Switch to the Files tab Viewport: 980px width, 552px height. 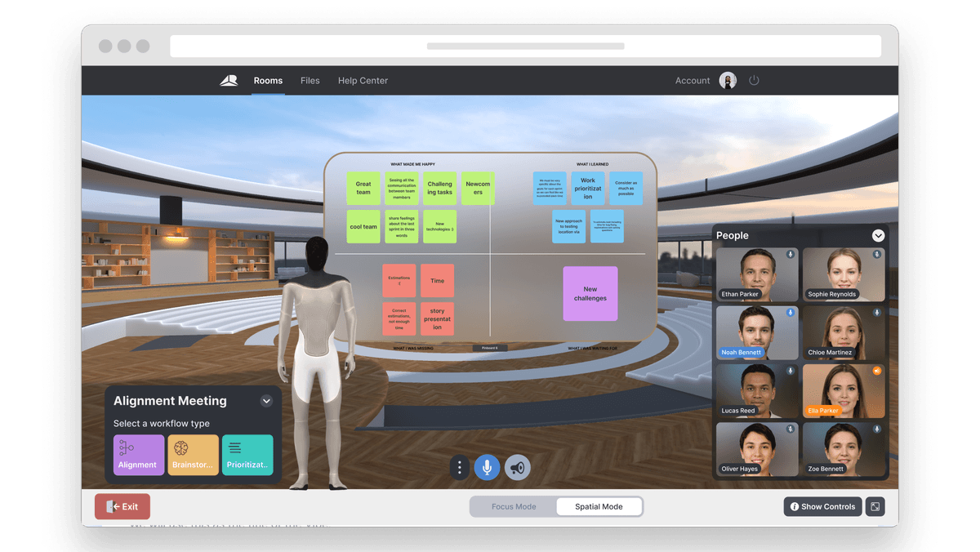310,80
